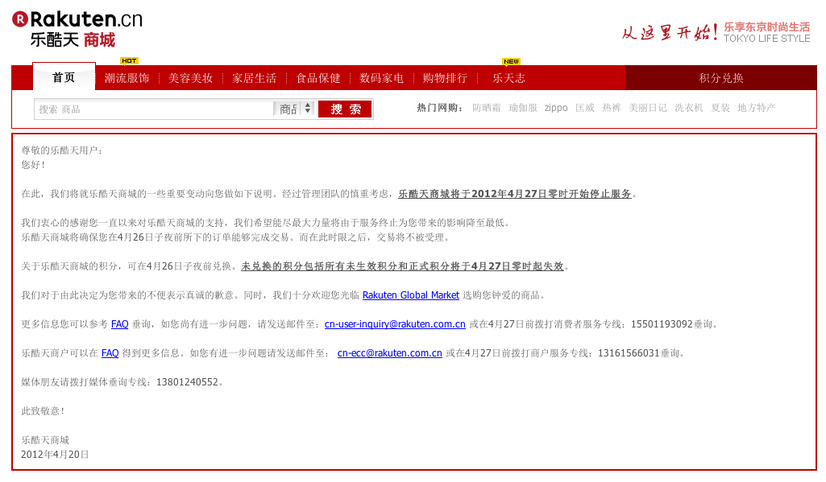826x482 pixels.
Task: Expand the 商品 search type dropdown
Action: pyautogui.click(x=294, y=109)
